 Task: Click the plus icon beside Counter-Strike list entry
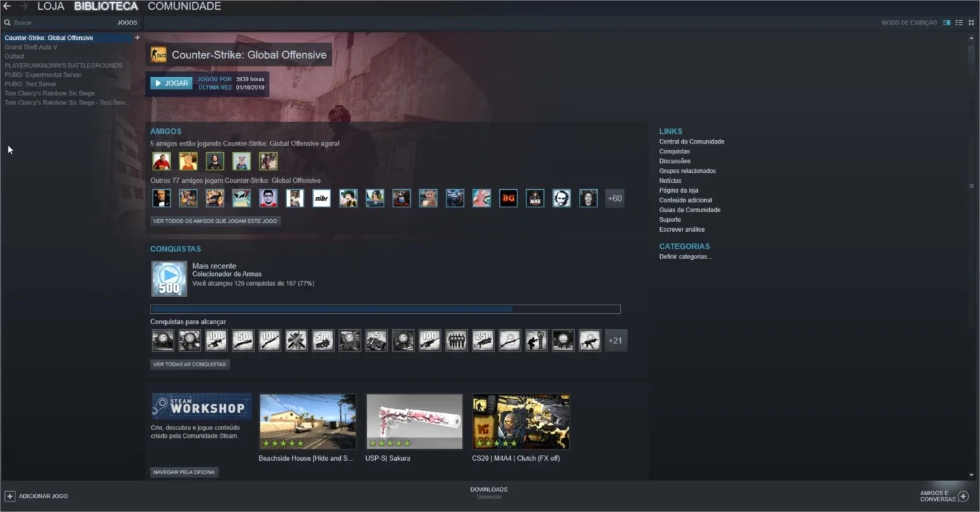[x=137, y=38]
